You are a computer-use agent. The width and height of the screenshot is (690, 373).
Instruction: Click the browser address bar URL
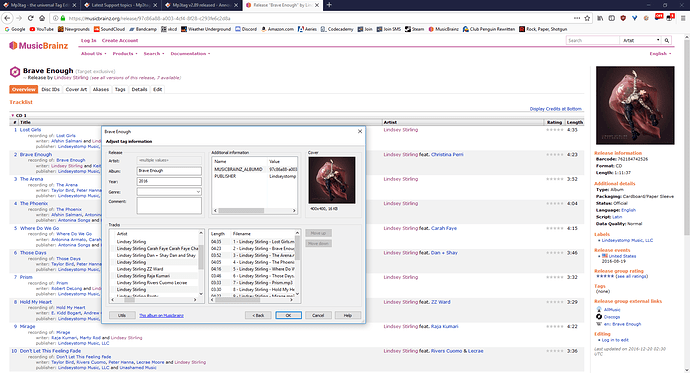tap(150, 18)
